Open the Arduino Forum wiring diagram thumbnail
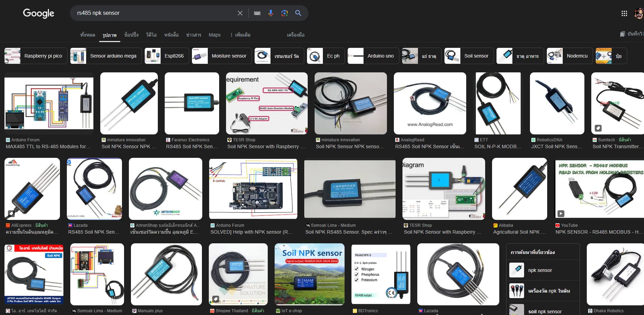644x315 pixels. pos(49,103)
